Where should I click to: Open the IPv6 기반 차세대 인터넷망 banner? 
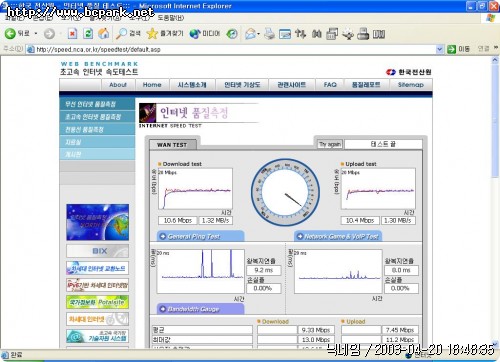pyautogui.click(x=97, y=285)
